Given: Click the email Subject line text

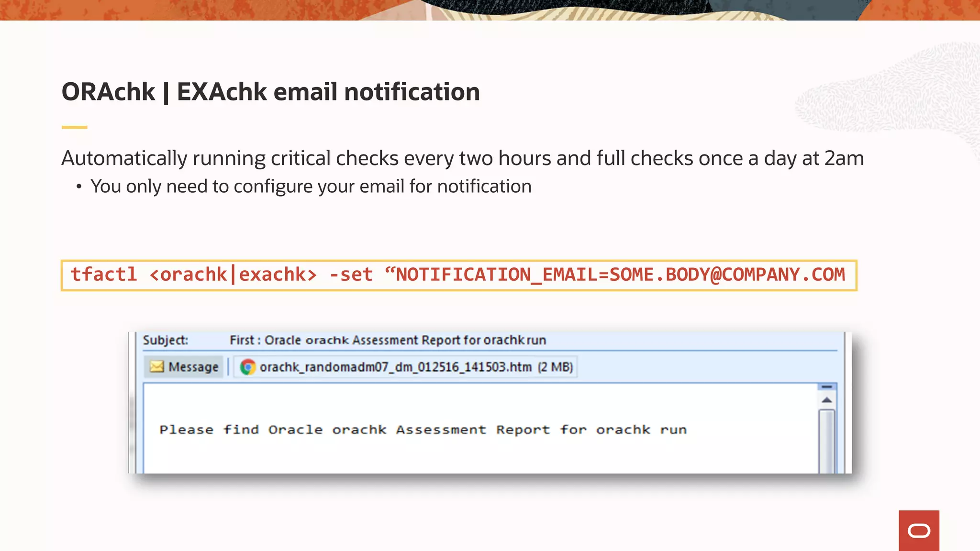Looking at the screenshot, I should click(x=388, y=340).
